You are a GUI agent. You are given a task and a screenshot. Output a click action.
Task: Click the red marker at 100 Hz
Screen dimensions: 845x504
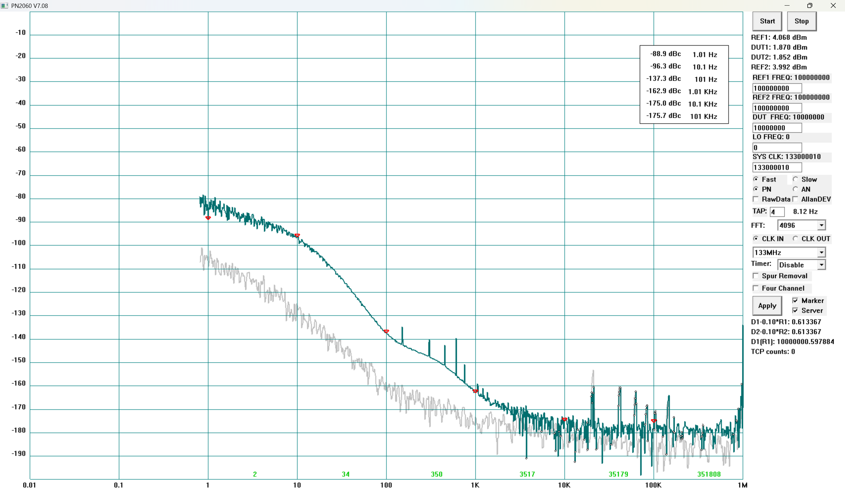coord(386,331)
